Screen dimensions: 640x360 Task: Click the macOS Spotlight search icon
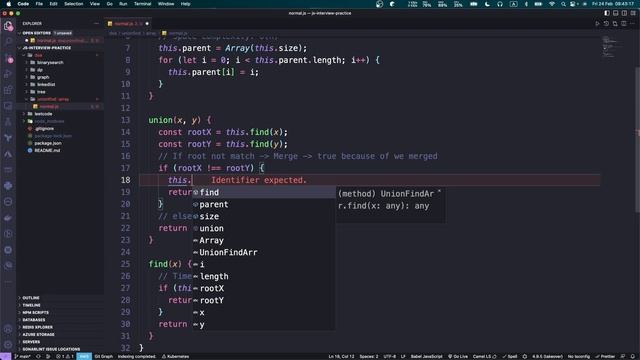(563, 4)
